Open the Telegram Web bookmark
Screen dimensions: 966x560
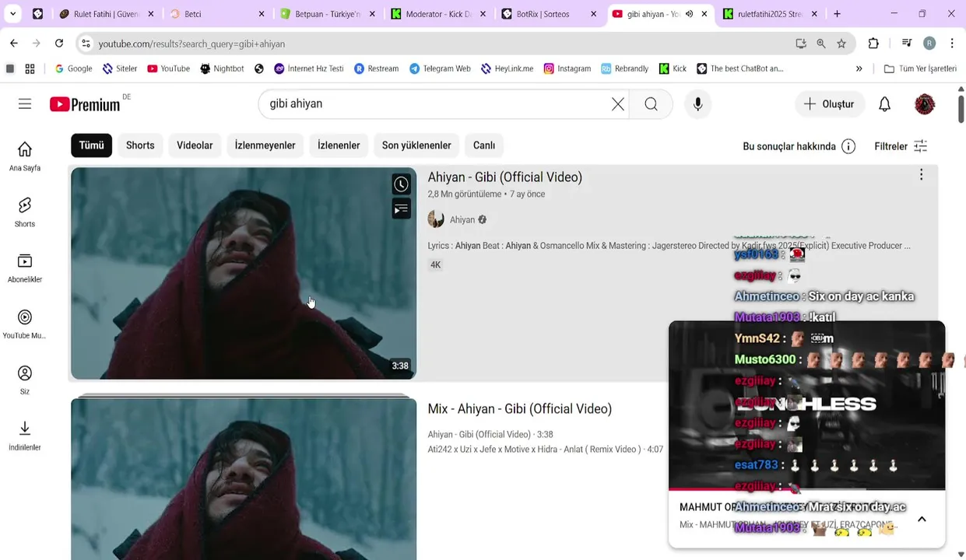[440, 68]
